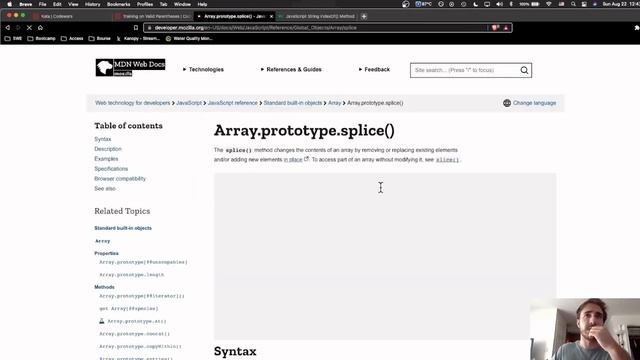
Task: Switch to the JavaScript String indexOf() Method tab
Action: click(x=317, y=16)
